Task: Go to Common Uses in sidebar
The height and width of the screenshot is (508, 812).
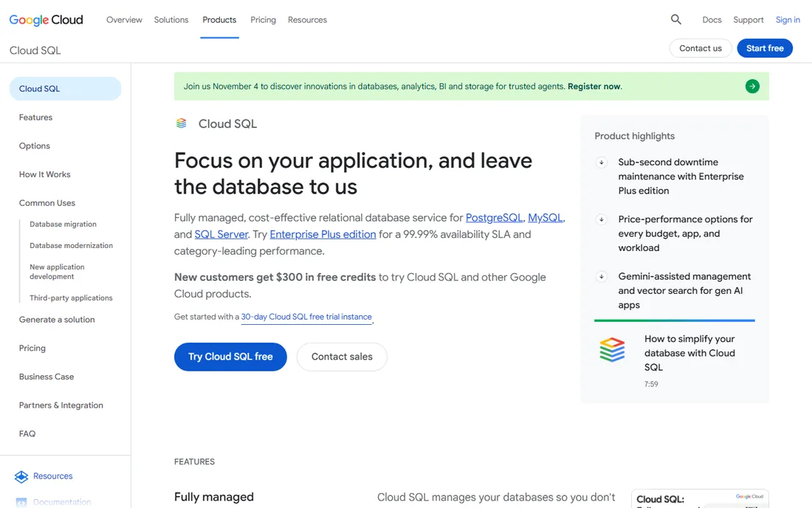Action: click(47, 203)
